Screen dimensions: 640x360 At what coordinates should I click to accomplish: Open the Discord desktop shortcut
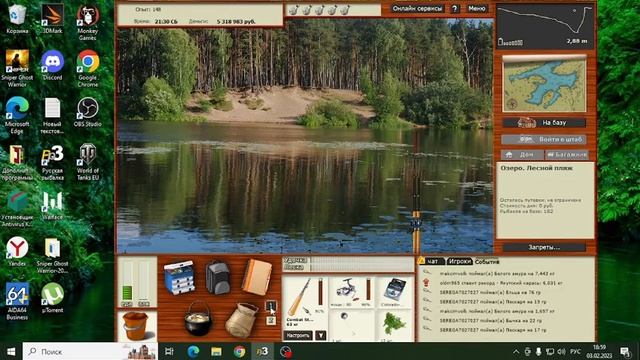(52, 65)
